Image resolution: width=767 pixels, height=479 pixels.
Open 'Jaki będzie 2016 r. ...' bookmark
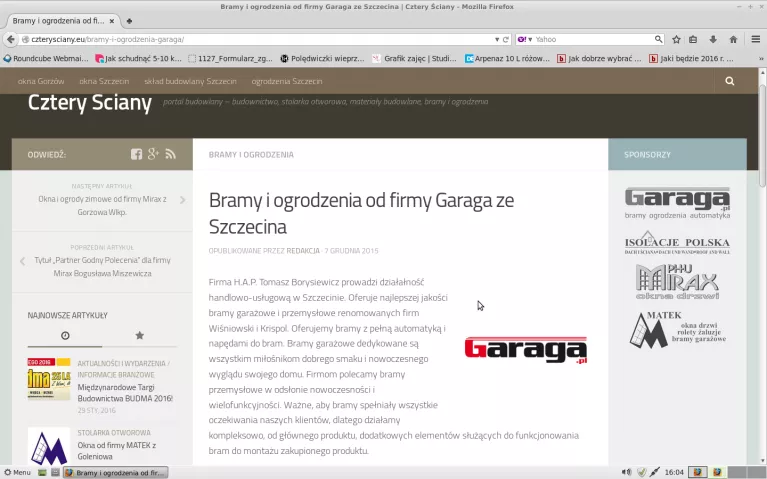(691, 58)
